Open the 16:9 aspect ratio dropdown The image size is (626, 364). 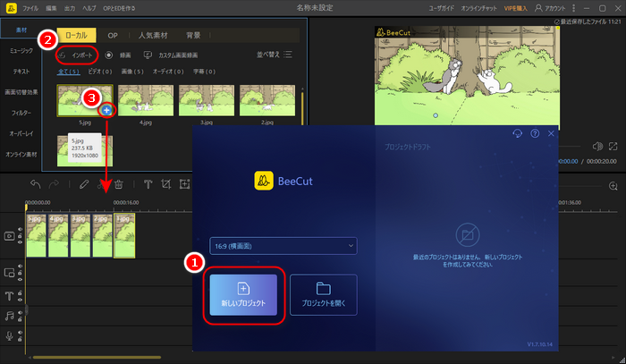282,245
